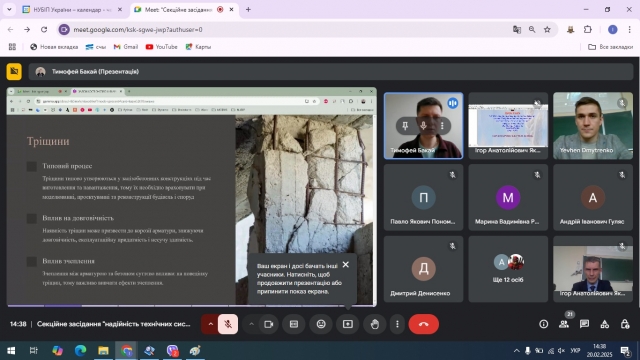Open the Gmail bookmark
This screenshot has width=640, height=360.
[126, 47]
